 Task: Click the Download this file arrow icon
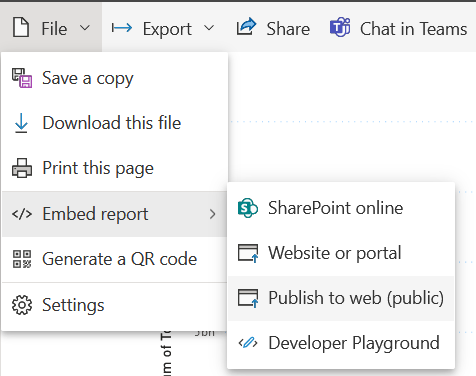click(21, 123)
